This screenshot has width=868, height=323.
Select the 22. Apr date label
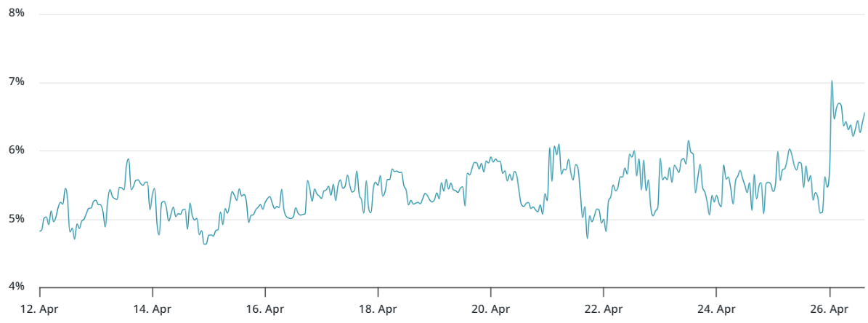coord(604,309)
